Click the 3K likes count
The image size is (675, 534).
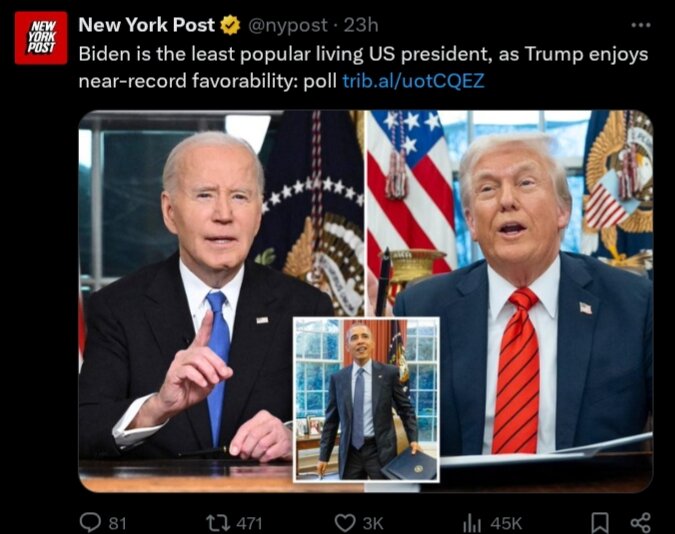(x=373, y=523)
